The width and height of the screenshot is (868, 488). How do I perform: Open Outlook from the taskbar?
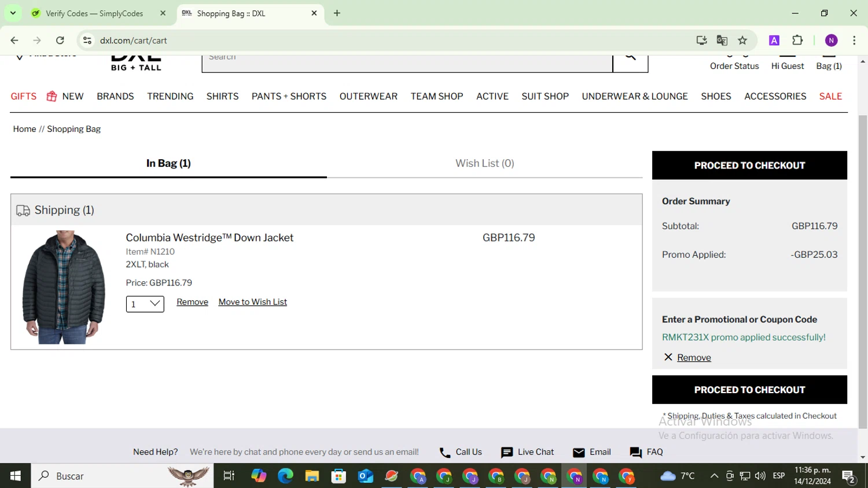point(365,476)
